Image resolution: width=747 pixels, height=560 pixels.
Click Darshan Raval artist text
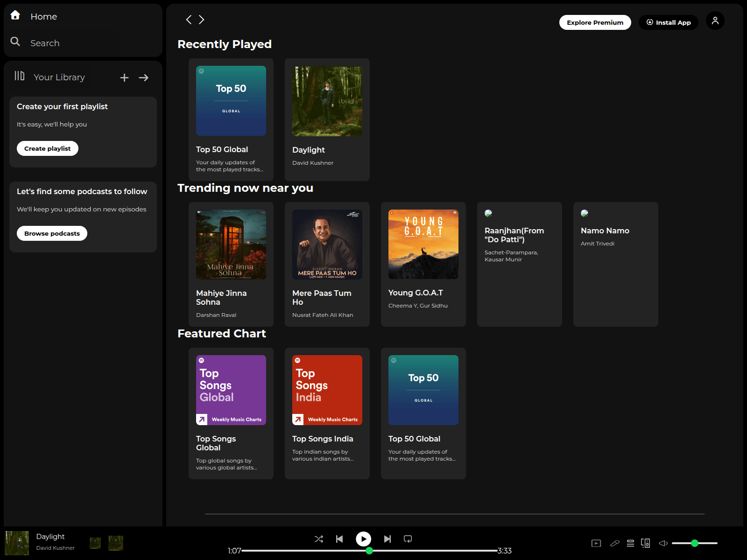pos(216,315)
